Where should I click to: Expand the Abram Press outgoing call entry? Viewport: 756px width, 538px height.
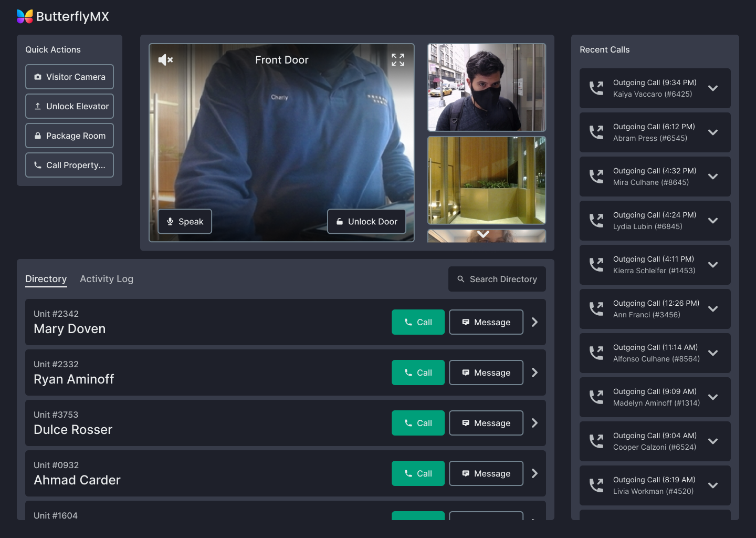713,132
